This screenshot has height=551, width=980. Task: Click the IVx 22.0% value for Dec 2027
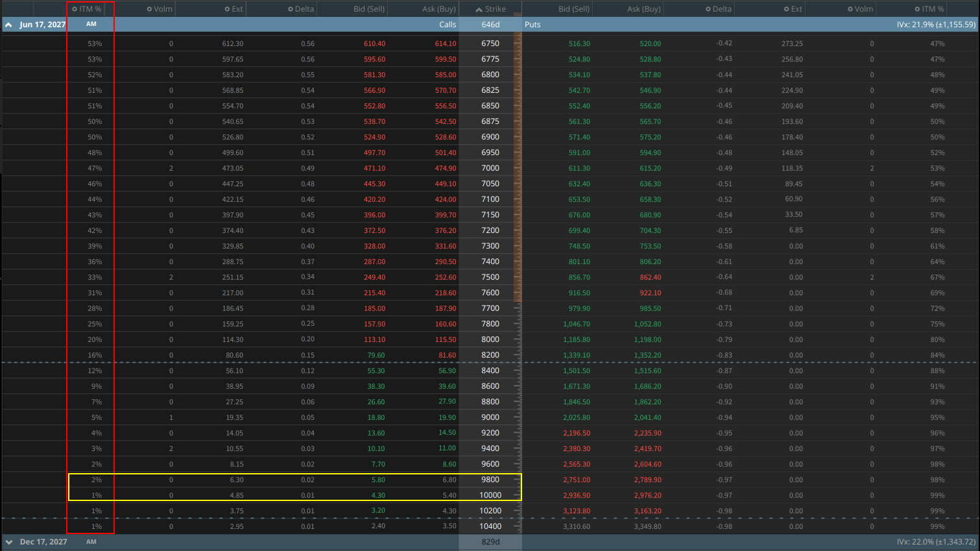936,542
